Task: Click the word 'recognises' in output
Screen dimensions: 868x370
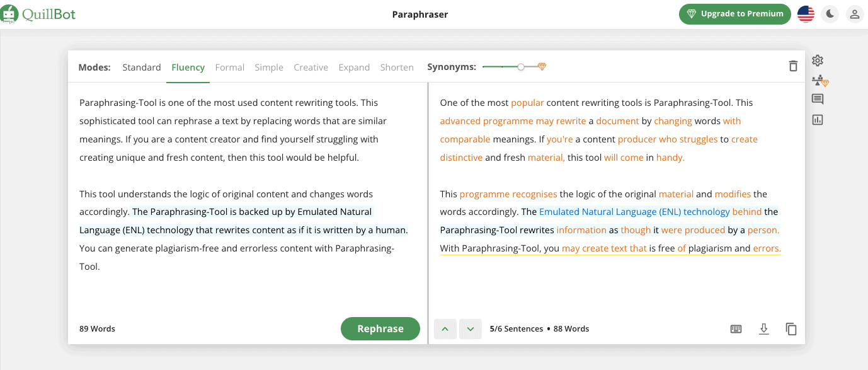Action: click(x=534, y=194)
